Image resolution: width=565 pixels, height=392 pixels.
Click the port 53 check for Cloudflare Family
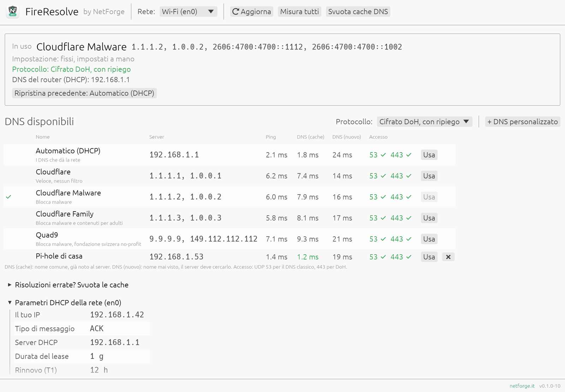(377, 218)
